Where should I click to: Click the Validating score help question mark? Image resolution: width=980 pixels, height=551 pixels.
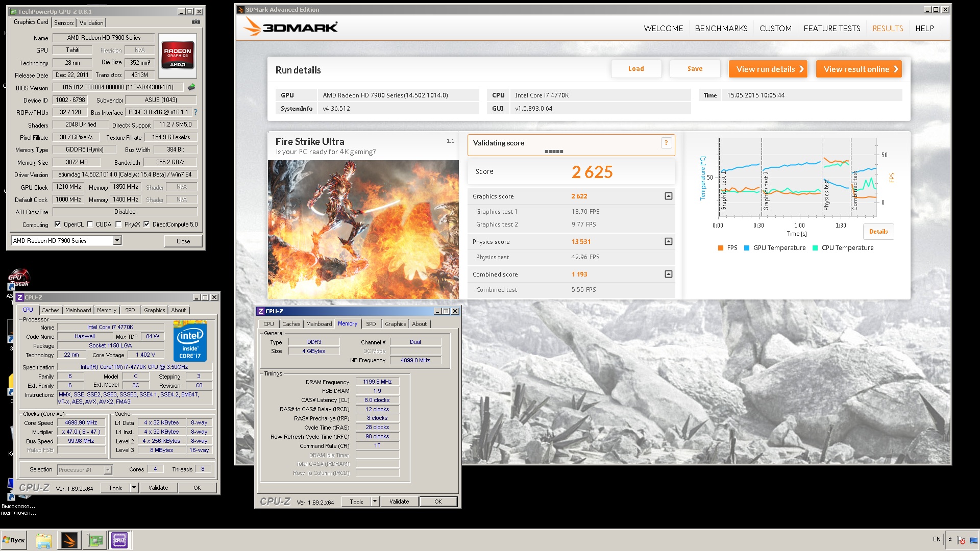pos(666,143)
